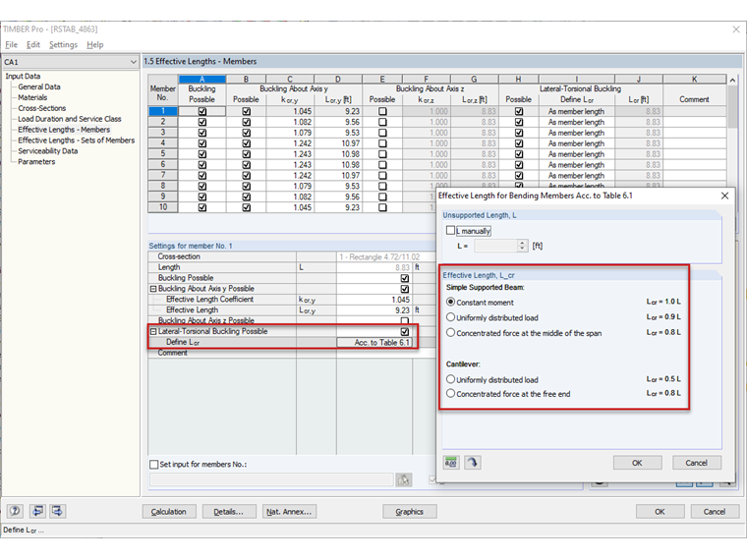Close the TIMBER Pro window
The width and height of the screenshot is (747, 560).
click(735, 29)
